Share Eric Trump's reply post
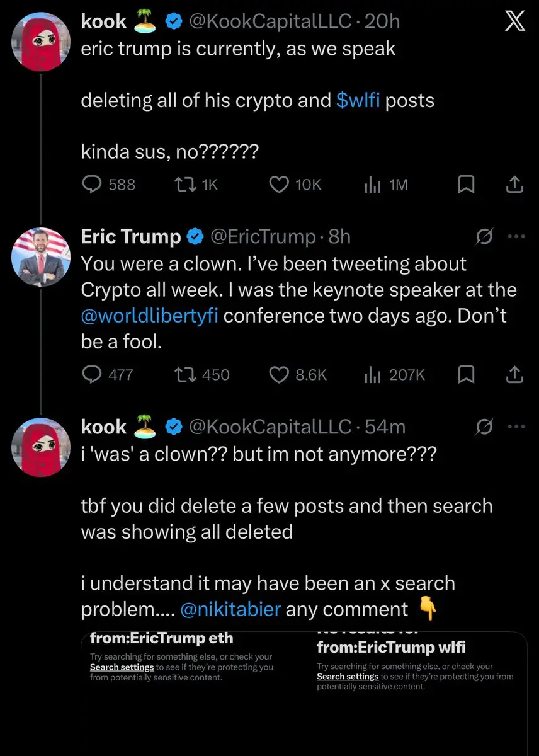539x756 pixels. tap(514, 375)
